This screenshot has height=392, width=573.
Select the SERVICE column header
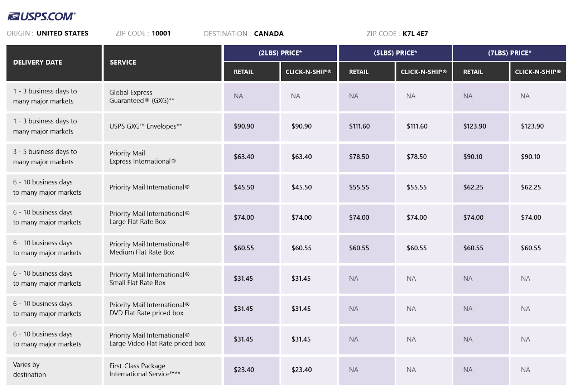[x=123, y=62]
